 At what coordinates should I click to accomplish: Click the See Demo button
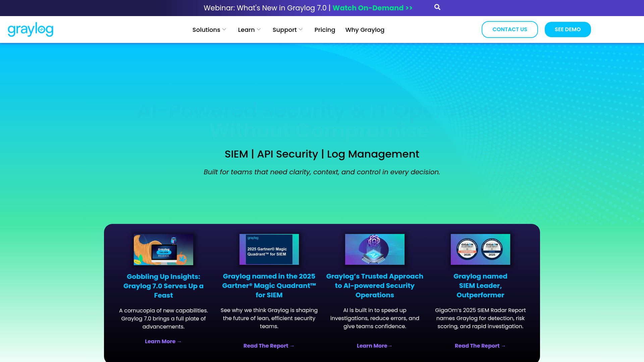point(568,29)
